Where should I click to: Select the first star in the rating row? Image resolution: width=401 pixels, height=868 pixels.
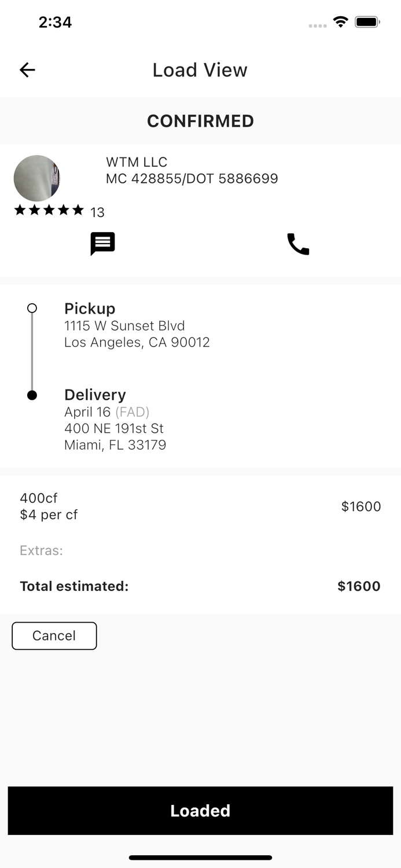pyautogui.click(x=20, y=210)
